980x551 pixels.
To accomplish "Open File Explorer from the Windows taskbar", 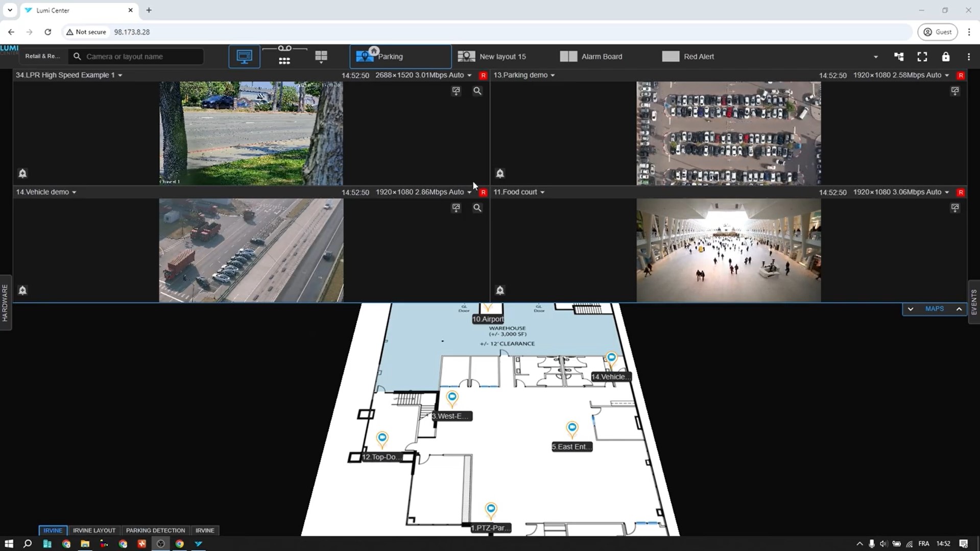I will pyautogui.click(x=85, y=544).
